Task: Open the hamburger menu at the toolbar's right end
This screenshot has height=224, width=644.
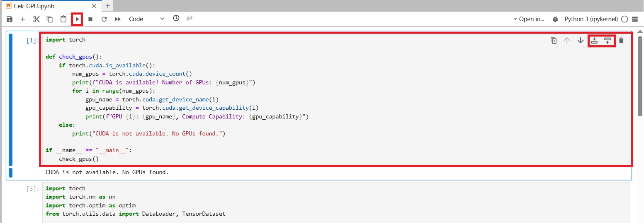Action: click(635, 19)
